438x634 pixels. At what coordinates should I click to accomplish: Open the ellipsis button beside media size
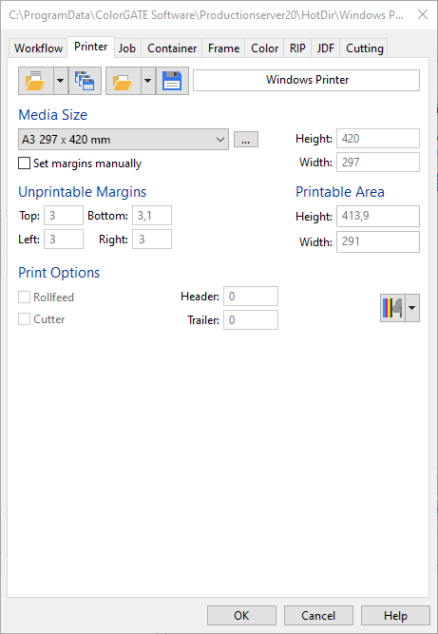[246, 139]
